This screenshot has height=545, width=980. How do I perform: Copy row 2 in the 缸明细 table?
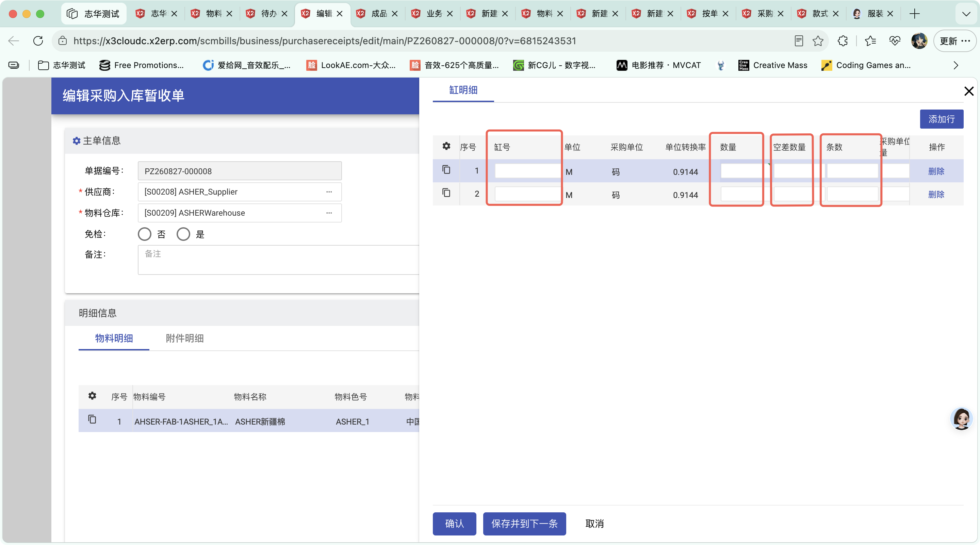pyautogui.click(x=446, y=193)
